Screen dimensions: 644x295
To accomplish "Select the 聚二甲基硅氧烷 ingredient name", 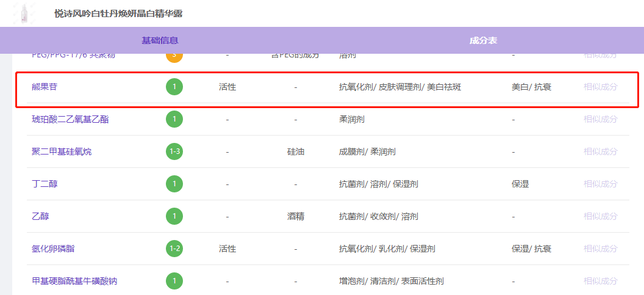I will click(x=62, y=151).
